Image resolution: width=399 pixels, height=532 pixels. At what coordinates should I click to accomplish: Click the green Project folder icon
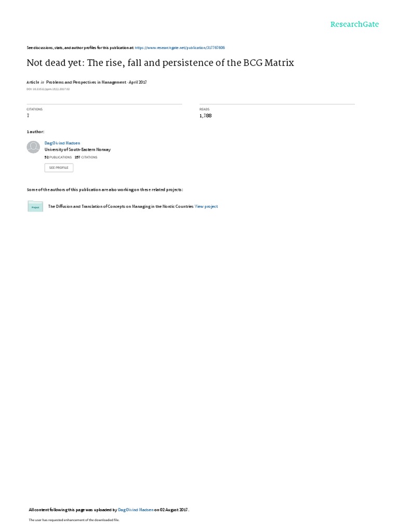tap(35, 206)
